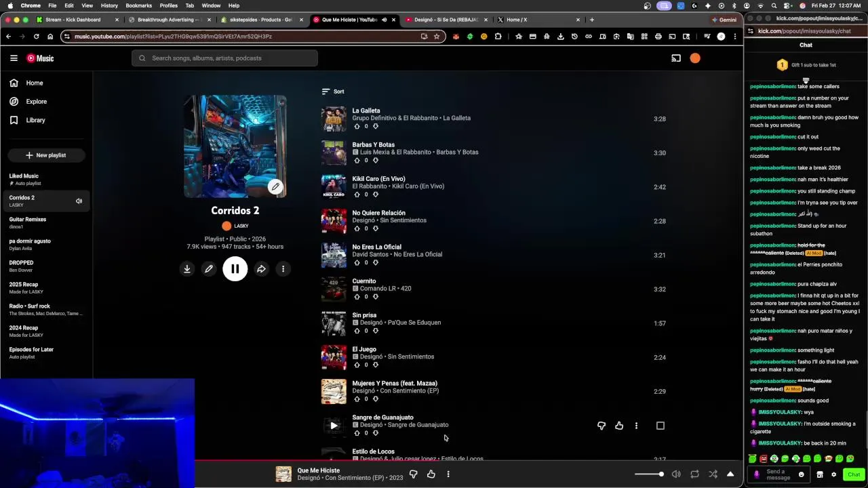Click the Chrome address bar URL

(x=173, y=37)
